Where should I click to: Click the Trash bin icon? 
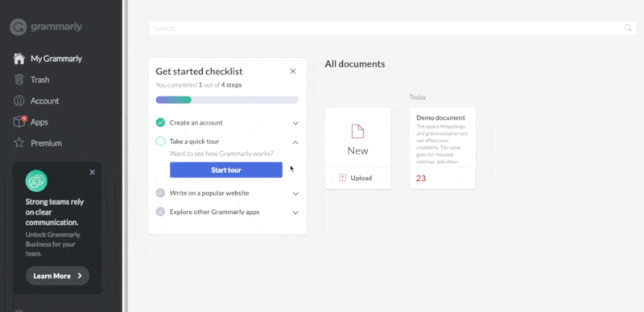point(19,80)
